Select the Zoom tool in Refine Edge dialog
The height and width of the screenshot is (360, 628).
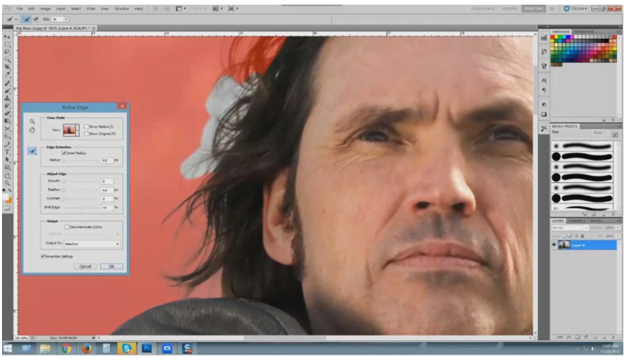coord(32,121)
